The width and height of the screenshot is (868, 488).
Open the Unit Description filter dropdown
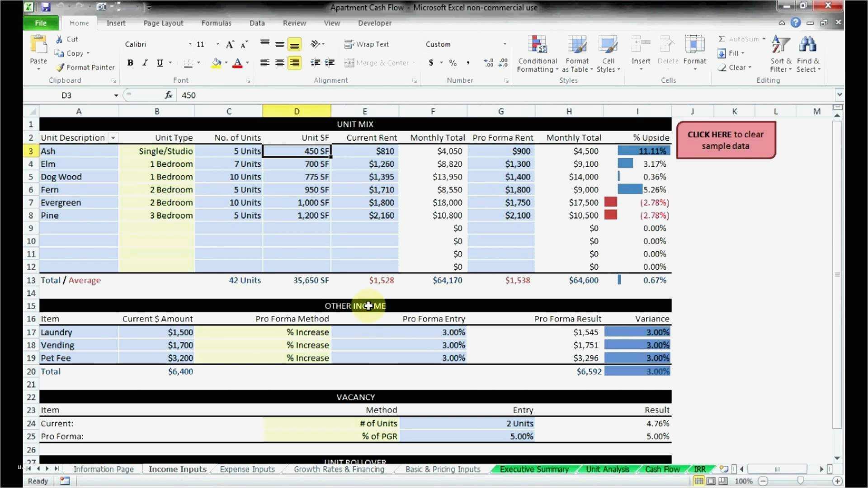coord(113,138)
